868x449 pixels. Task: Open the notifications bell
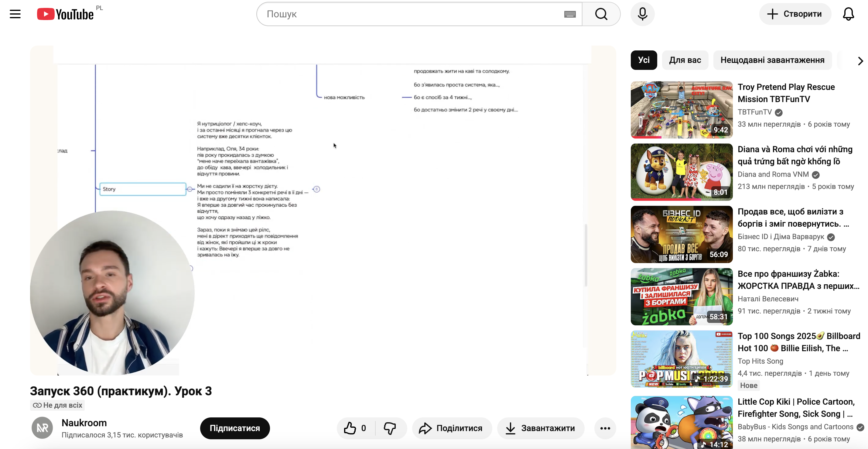[x=848, y=14]
